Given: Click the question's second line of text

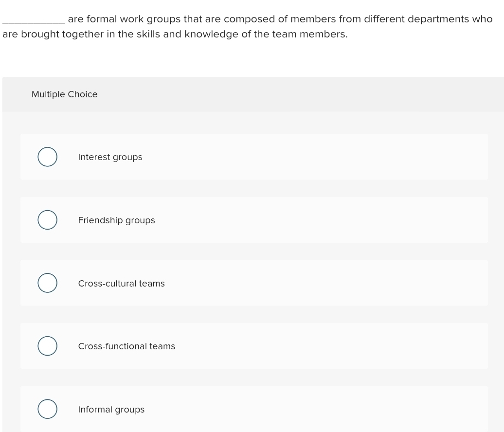Looking at the screenshot, I should tap(175, 35).
